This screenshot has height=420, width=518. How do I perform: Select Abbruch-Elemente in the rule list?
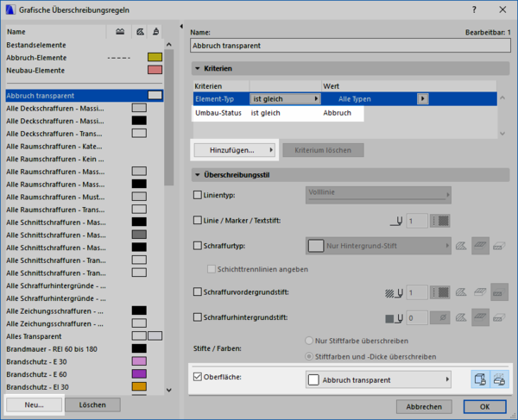tap(85, 58)
